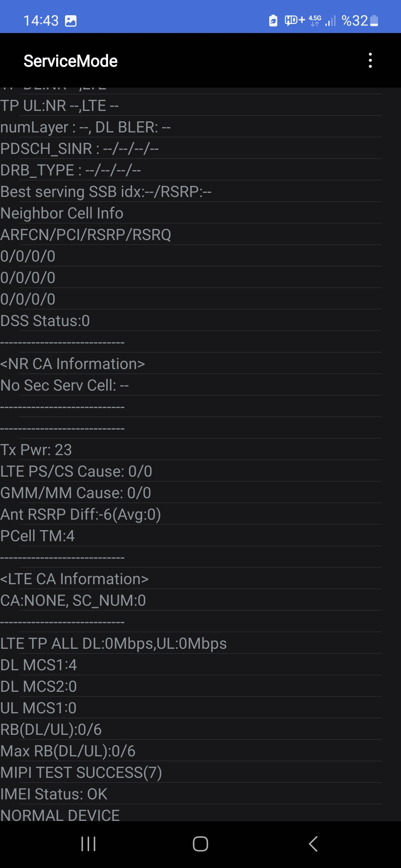Open the three-dot overflow menu

370,60
